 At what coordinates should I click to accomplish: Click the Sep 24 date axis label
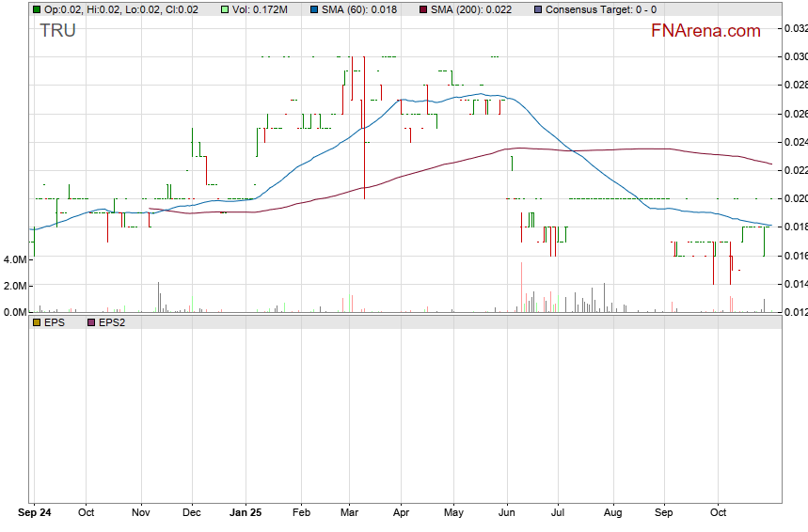pos(33,513)
